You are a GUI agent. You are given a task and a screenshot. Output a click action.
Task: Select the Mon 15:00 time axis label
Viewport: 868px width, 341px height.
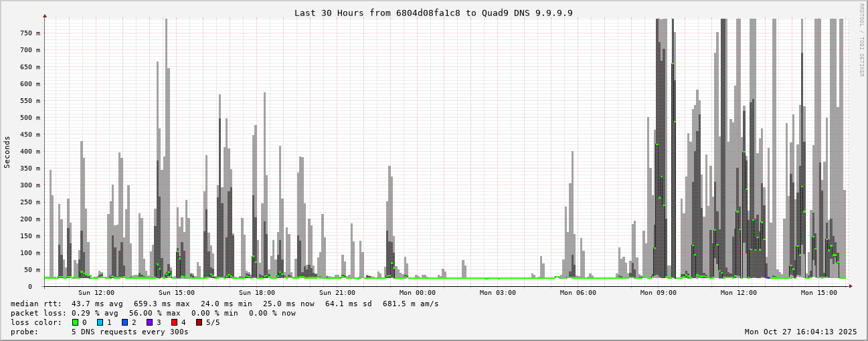click(818, 293)
